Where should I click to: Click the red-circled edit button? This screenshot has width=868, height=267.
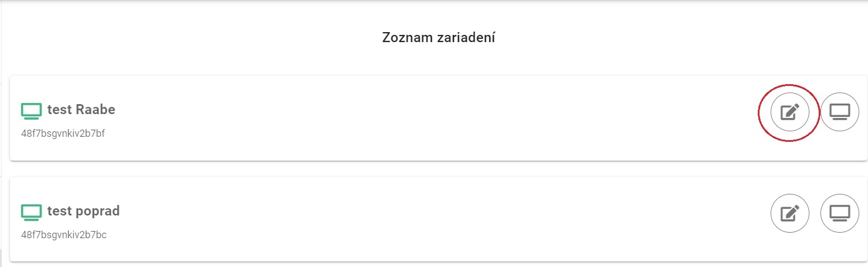coord(790,112)
